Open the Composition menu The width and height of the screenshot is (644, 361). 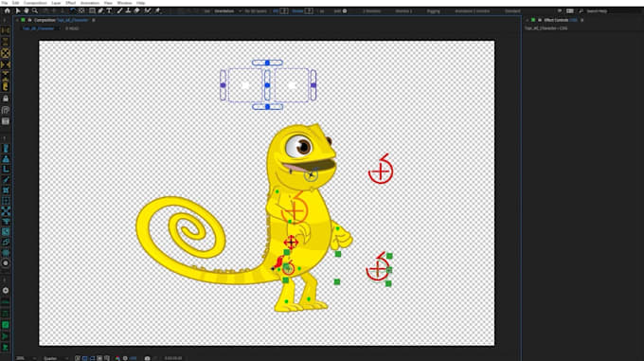coord(35,3)
